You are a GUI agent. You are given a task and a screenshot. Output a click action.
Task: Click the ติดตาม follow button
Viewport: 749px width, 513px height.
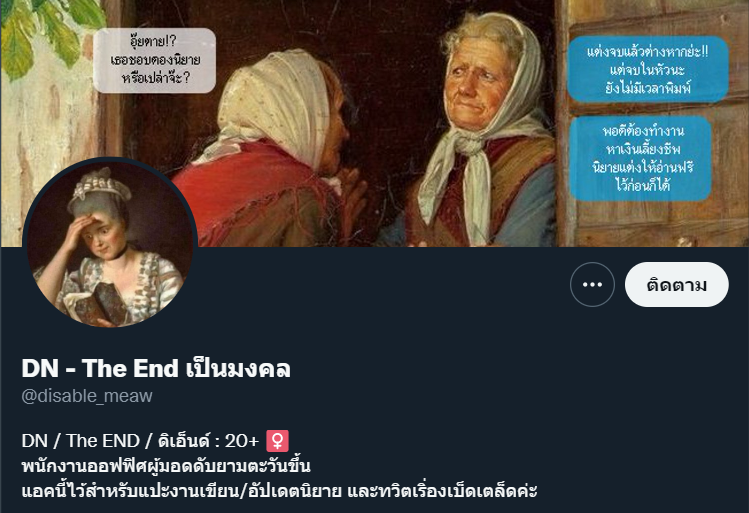(676, 285)
